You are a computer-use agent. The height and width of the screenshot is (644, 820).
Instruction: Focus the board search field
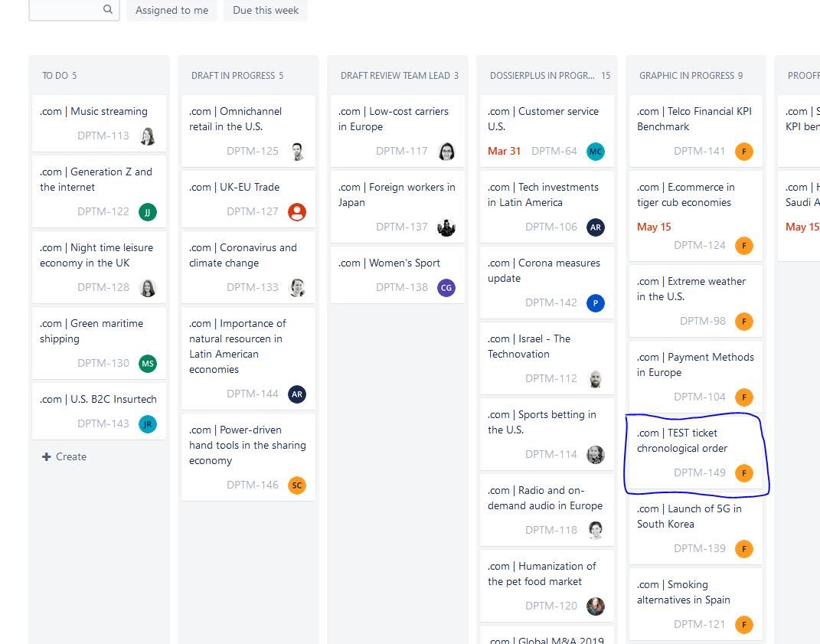74,9
